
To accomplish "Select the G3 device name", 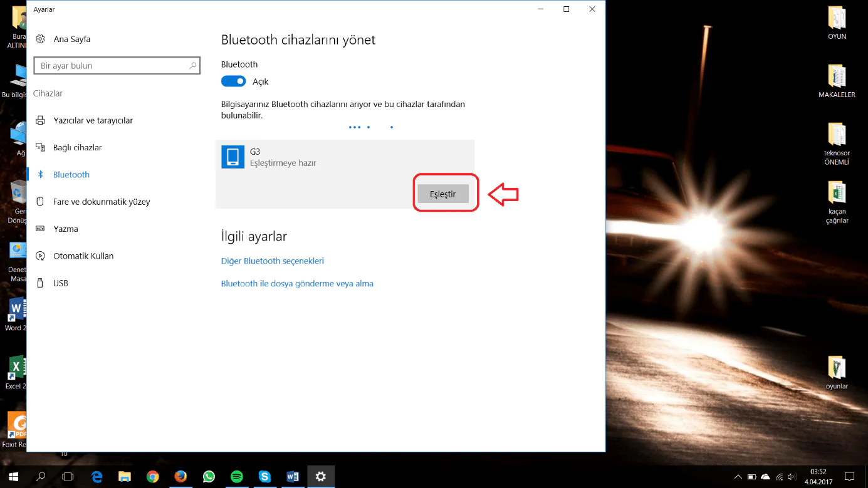I will pos(255,152).
